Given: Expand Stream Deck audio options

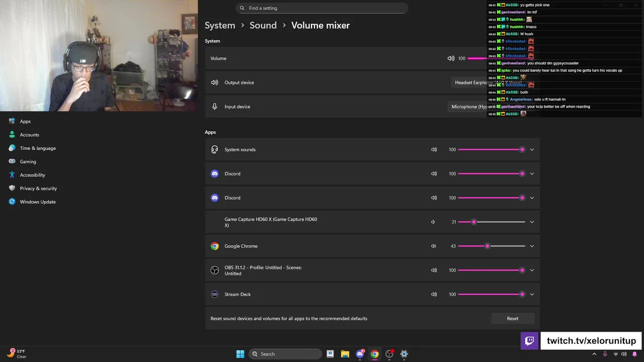Looking at the screenshot, I should coord(532,294).
